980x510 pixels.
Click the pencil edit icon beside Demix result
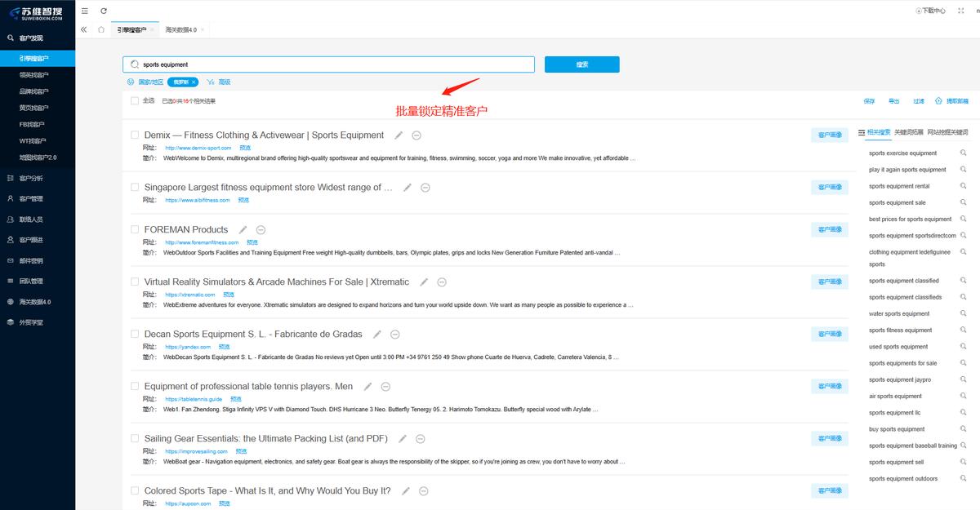point(399,135)
